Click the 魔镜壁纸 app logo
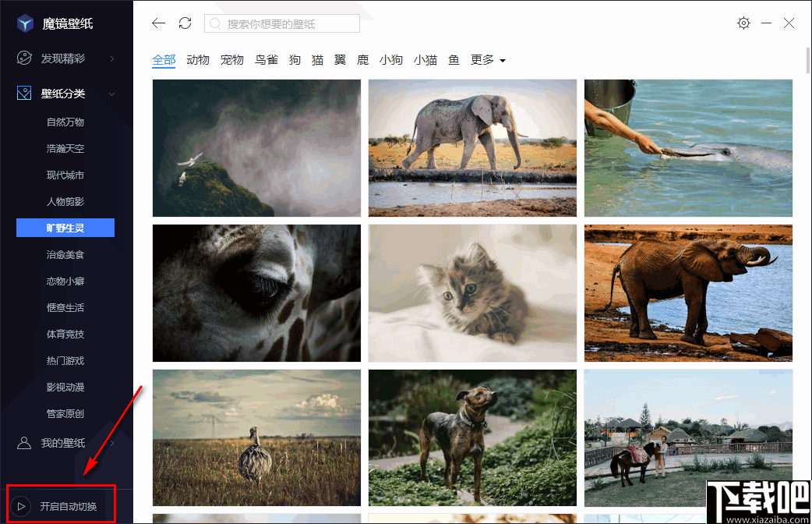 pyautogui.click(x=25, y=23)
